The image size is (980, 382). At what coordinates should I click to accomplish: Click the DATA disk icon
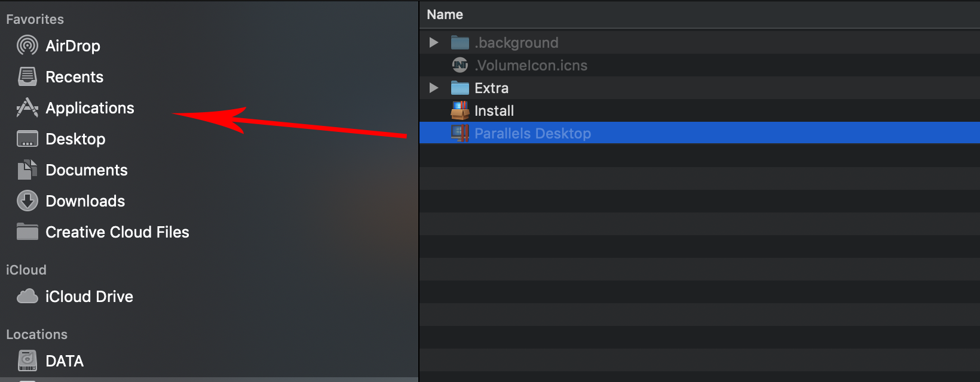tap(27, 361)
